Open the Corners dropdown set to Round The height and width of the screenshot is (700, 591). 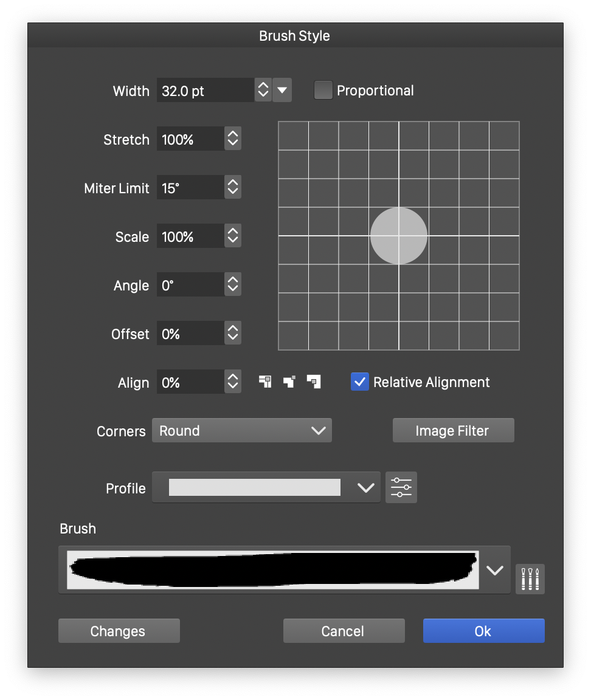pyautogui.click(x=241, y=430)
